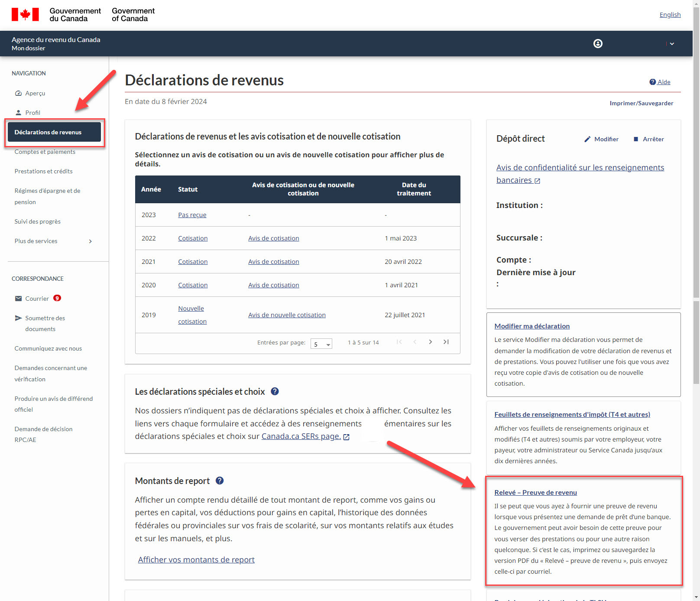Click the Courrier envelope icon
700x601 pixels.
pos(18,299)
